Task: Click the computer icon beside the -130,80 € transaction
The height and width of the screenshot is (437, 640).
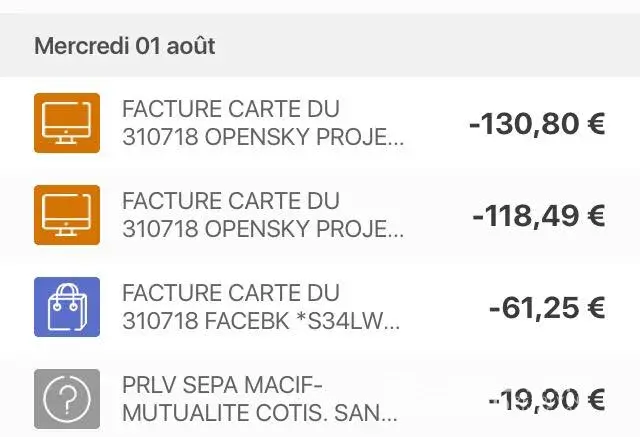Action: [x=67, y=123]
